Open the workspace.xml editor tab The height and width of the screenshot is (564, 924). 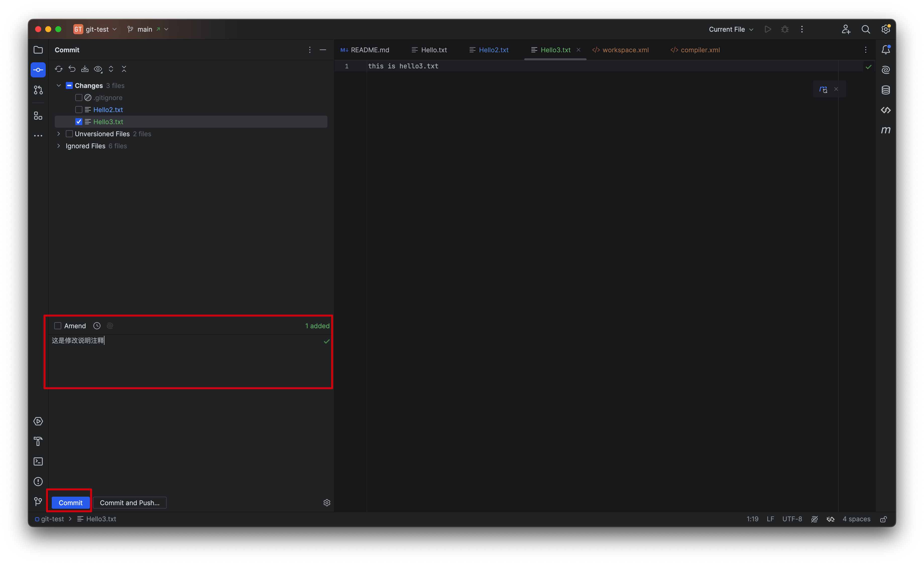coord(624,50)
